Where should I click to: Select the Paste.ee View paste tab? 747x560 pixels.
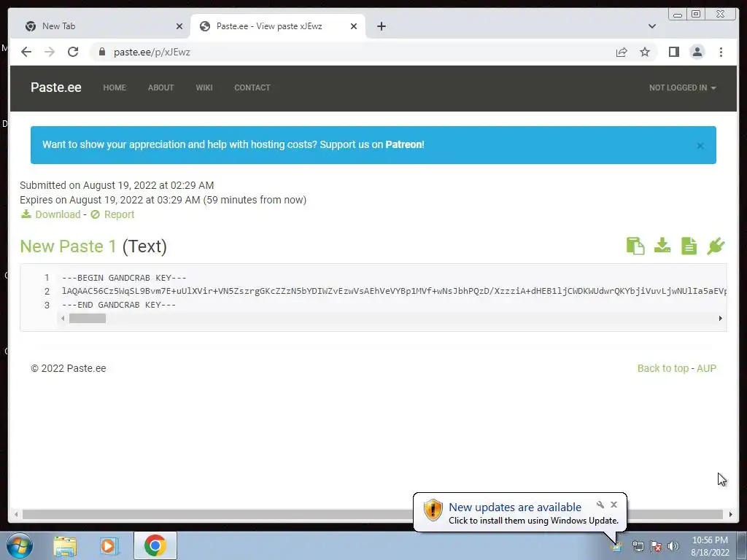pos(278,26)
